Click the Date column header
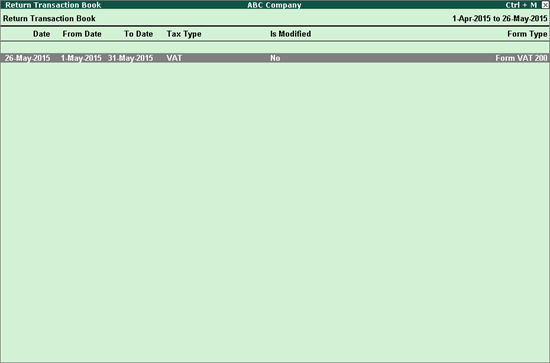This screenshot has height=363, width=550. click(41, 34)
